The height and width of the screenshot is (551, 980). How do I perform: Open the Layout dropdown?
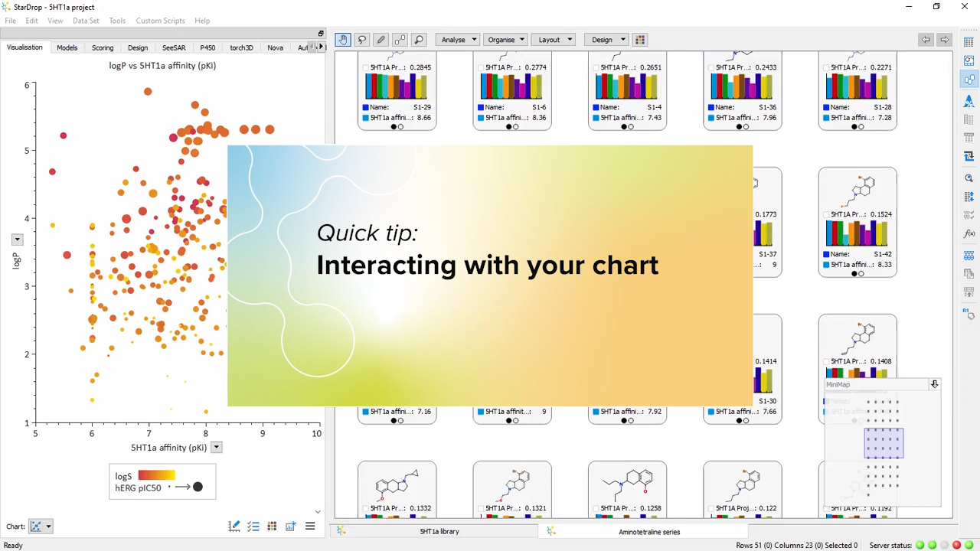tap(553, 40)
